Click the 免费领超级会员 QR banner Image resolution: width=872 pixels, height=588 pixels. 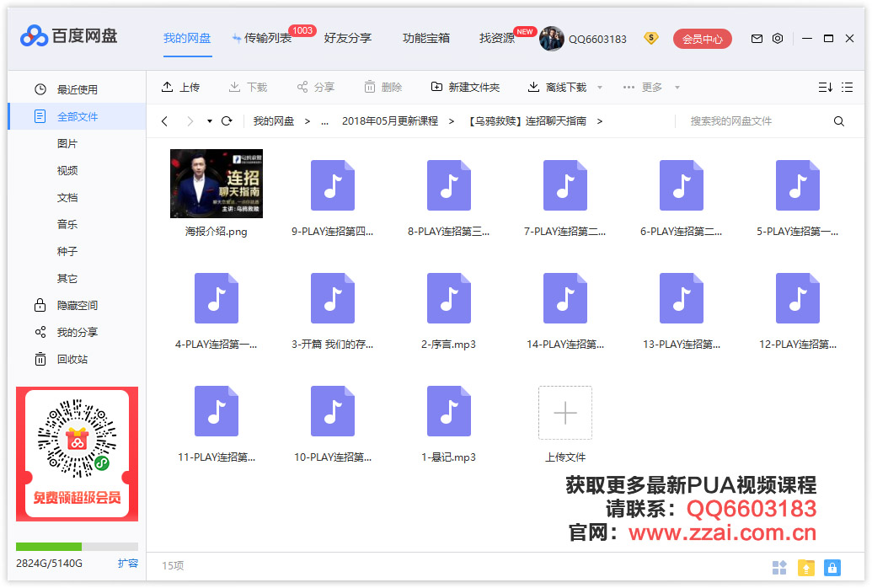(77, 454)
